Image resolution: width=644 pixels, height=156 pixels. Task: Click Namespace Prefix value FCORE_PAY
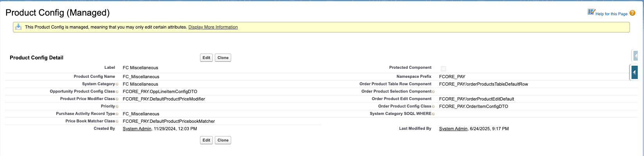tap(452, 77)
